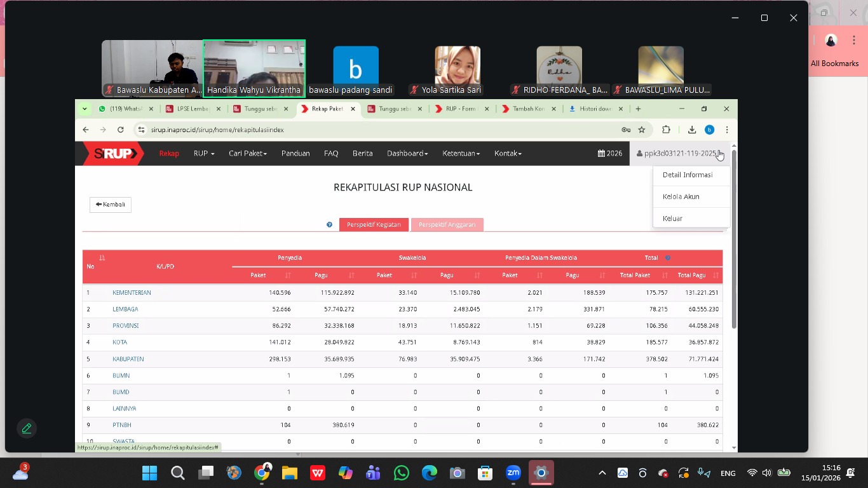Image resolution: width=868 pixels, height=488 pixels.
Task: Toggle to Perspektif Kegiatan view
Action: click(x=374, y=225)
